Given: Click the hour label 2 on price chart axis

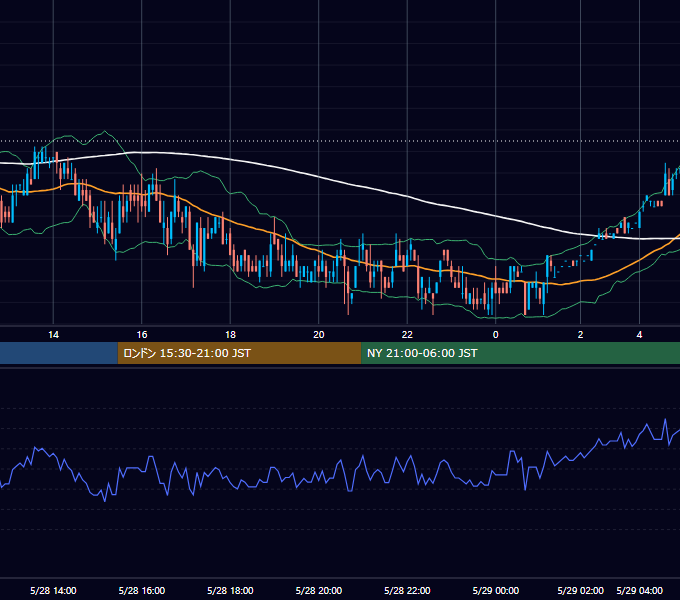Looking at the screenshot, I should pos(580,335).
